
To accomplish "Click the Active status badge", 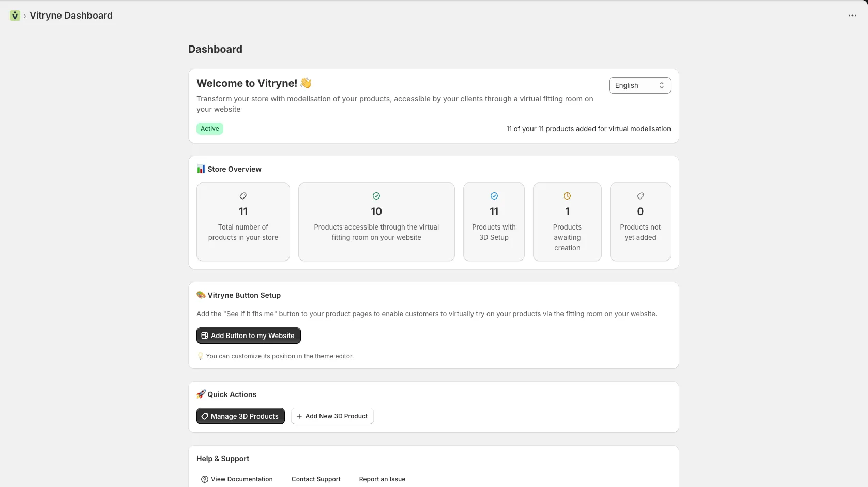I will click(209, 129).
